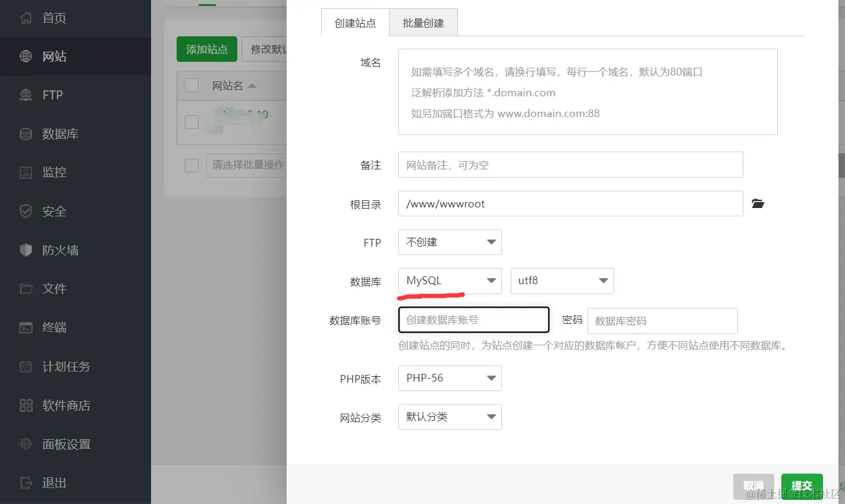845x504 pixels.
Task: Open the 首页 home page from sidebar
Action: coord(54,18)
